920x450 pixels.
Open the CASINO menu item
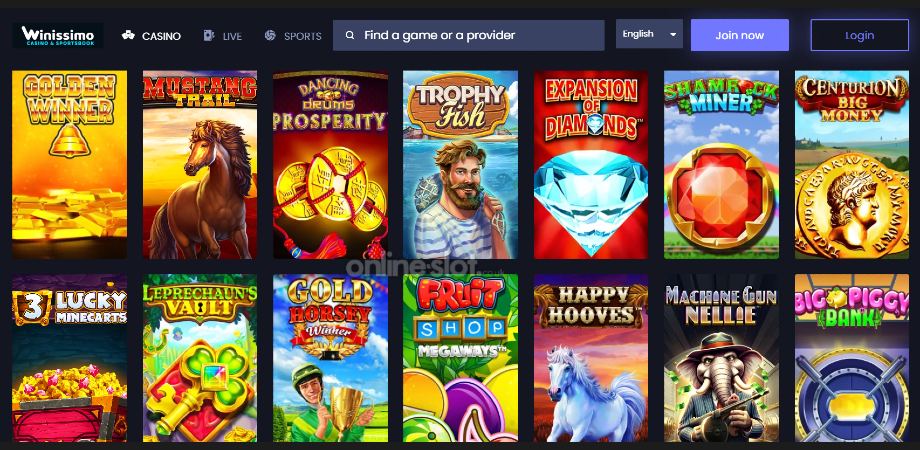pos(161,36)
